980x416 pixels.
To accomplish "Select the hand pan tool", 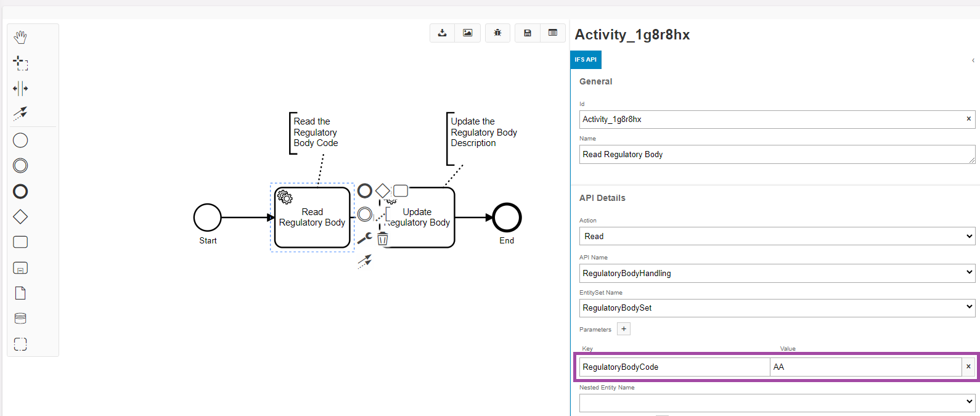I will [20, 38].
